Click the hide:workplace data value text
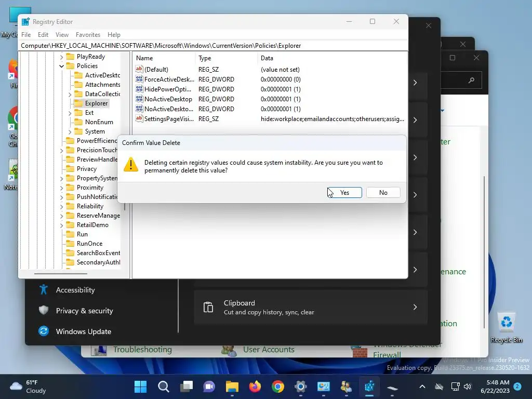This screenshot has width=532, height=399. click(332, 119)
